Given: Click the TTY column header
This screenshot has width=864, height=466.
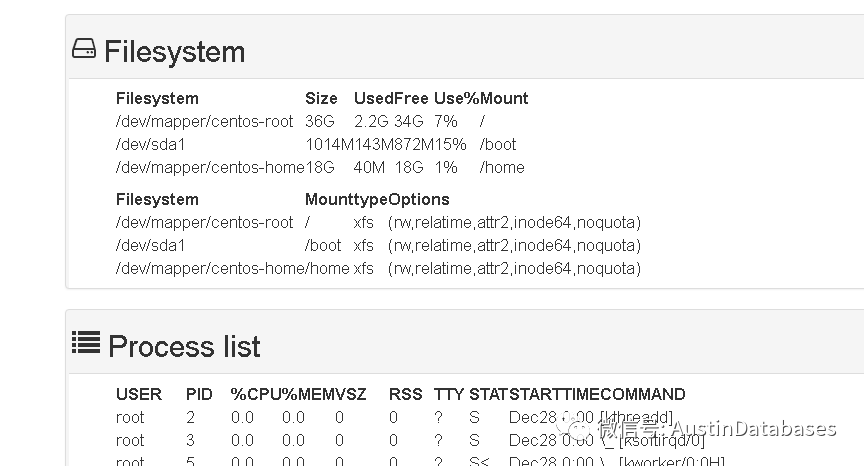Looking at the screenshot, I should click(x=449, y=394).
